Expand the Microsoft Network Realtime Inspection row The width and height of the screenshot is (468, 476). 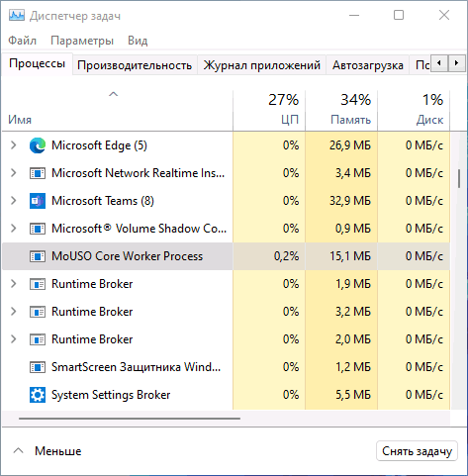point(14,173)
